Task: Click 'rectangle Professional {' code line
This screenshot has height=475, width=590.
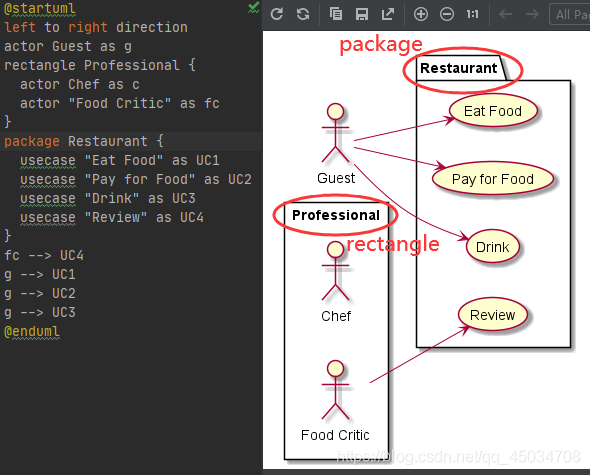Action: 100,65
